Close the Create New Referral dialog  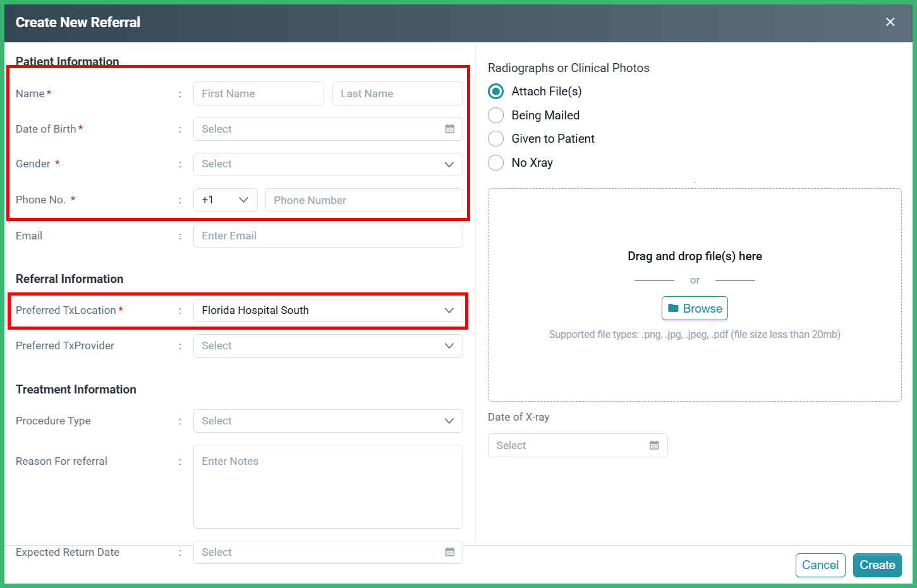pyautogui.click(x=890, y=21)
